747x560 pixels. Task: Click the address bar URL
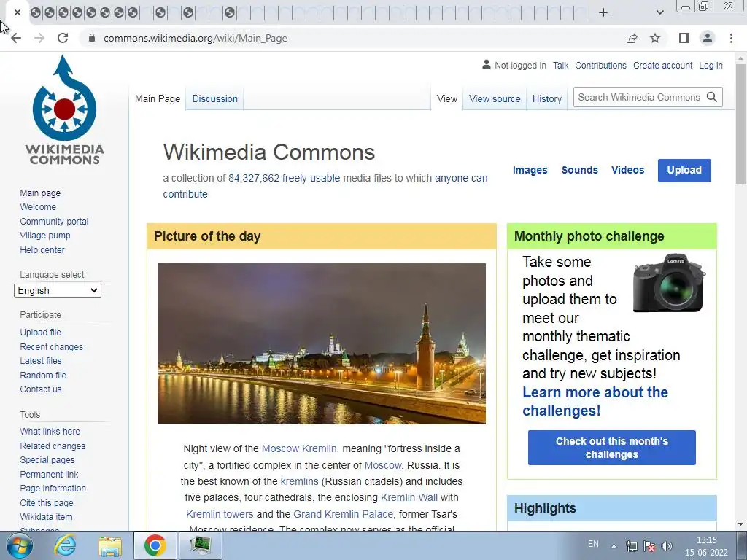click(x=196, y=38)
